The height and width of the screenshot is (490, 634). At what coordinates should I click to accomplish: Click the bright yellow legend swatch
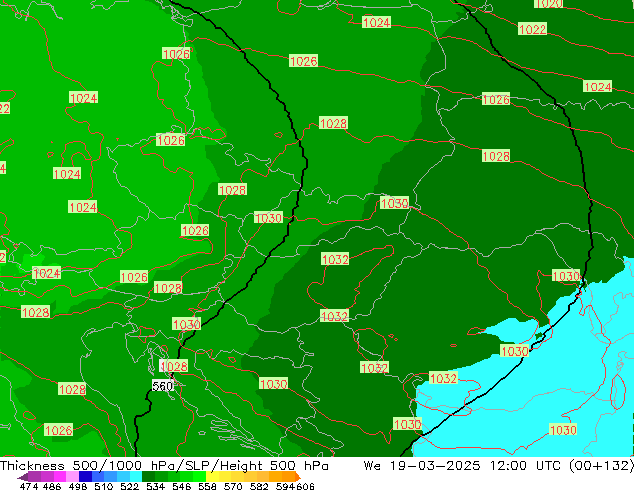pyautogui.click(x=212, y=476)
